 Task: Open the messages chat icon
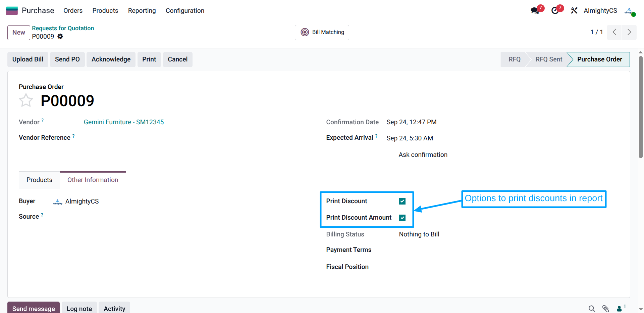click(535, 11)
